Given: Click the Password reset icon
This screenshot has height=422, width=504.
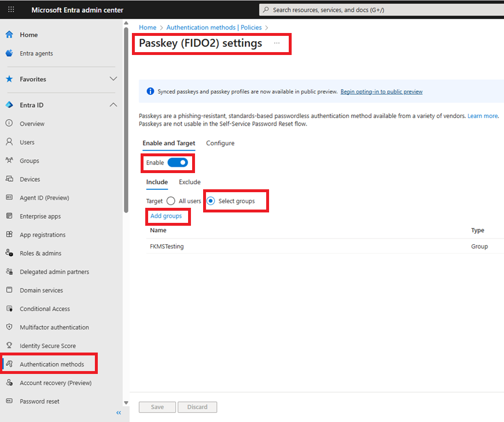Looking at the screenshot, I should coord(9,401).
